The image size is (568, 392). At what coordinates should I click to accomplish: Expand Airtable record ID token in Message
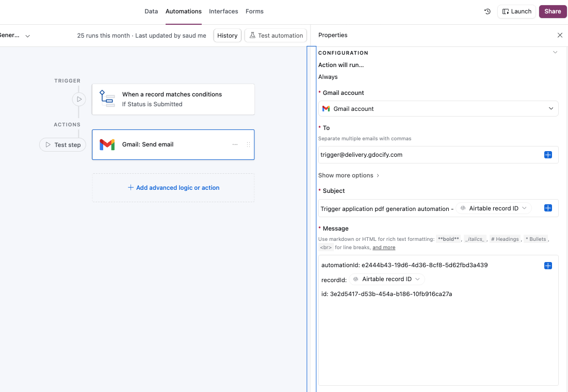pyautogui.click(x=418, y=279)
